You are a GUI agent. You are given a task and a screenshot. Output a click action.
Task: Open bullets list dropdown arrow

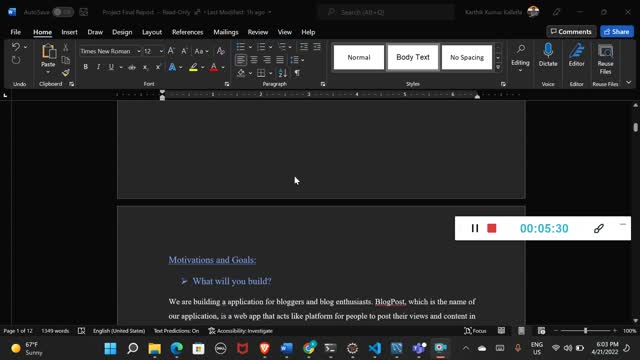(x=250, y=47)
